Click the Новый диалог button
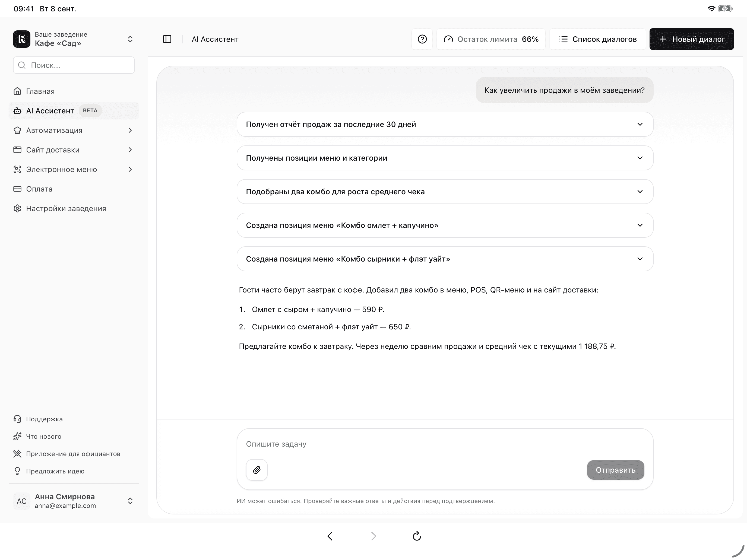Viewport: 747px width, 560px height. [691, 39]
